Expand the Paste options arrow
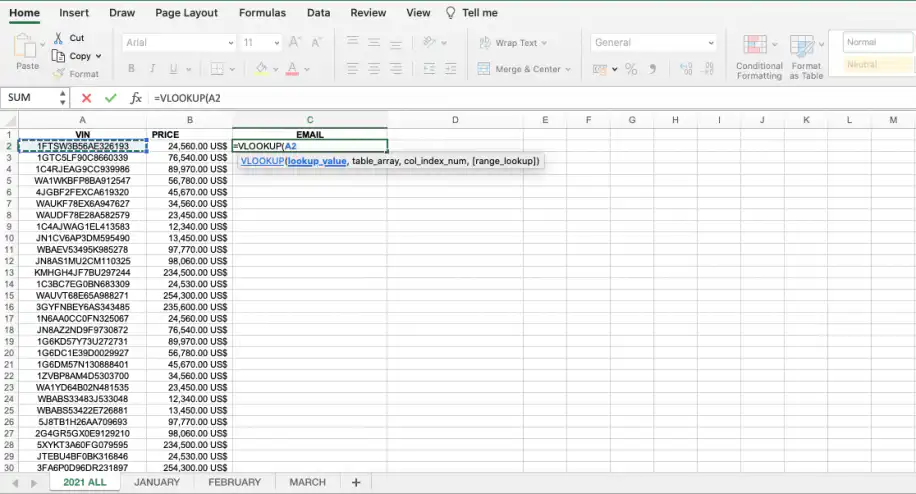Image resolution: width=916 pixels, height=494 pixels. pyautogui.click(x=43, y=44)
